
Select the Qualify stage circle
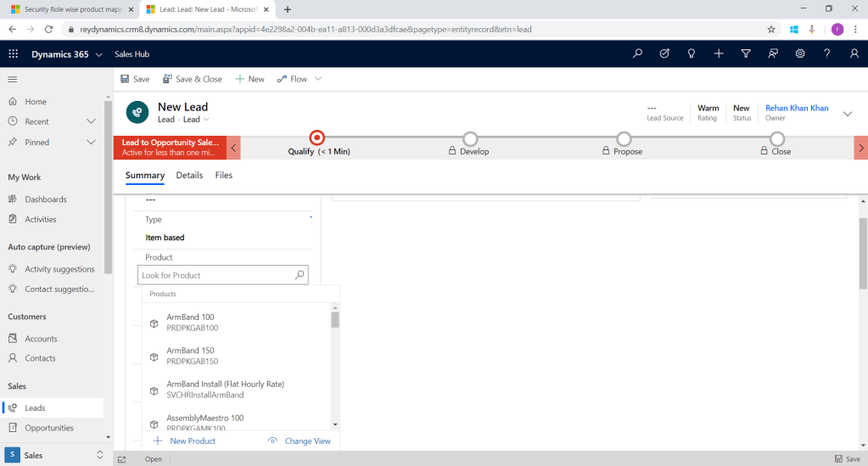[x=317, y=138]
